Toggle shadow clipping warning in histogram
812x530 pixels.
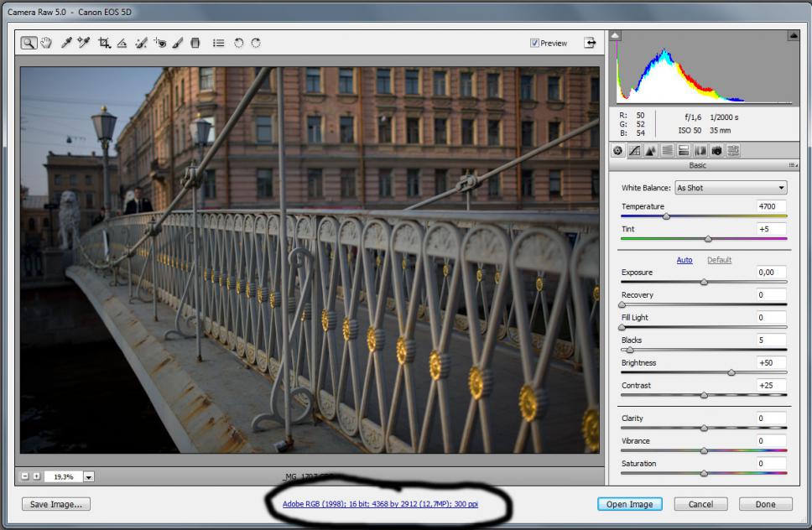[x=615, y=36]
